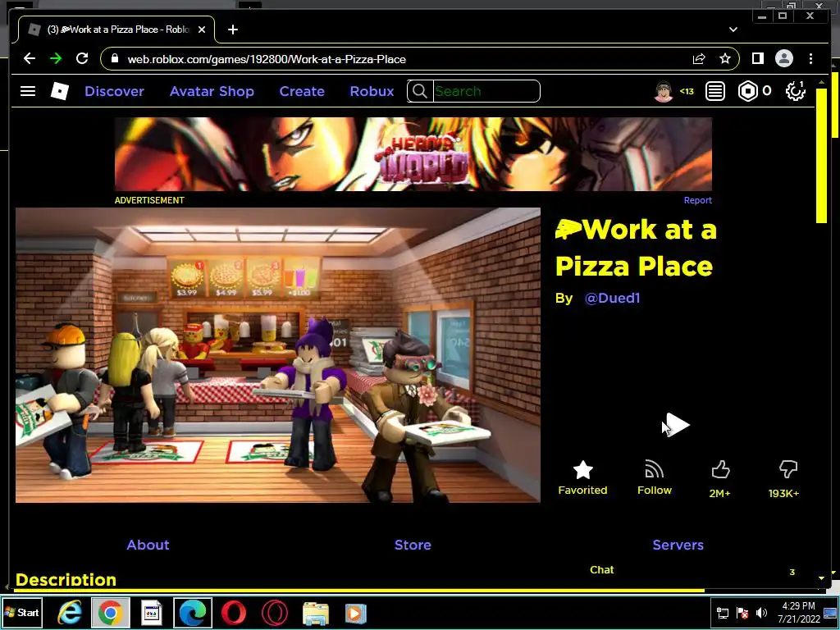Bookmark this page with the star icon
Screen dimensions: 840x630
tap(725, 58)
